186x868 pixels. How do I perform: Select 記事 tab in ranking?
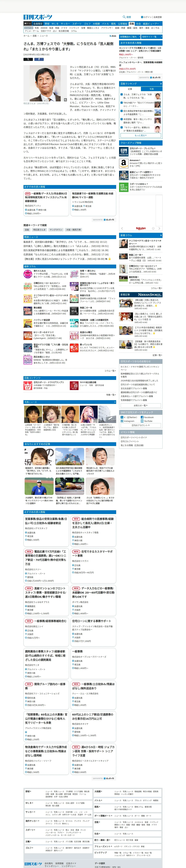130,89
